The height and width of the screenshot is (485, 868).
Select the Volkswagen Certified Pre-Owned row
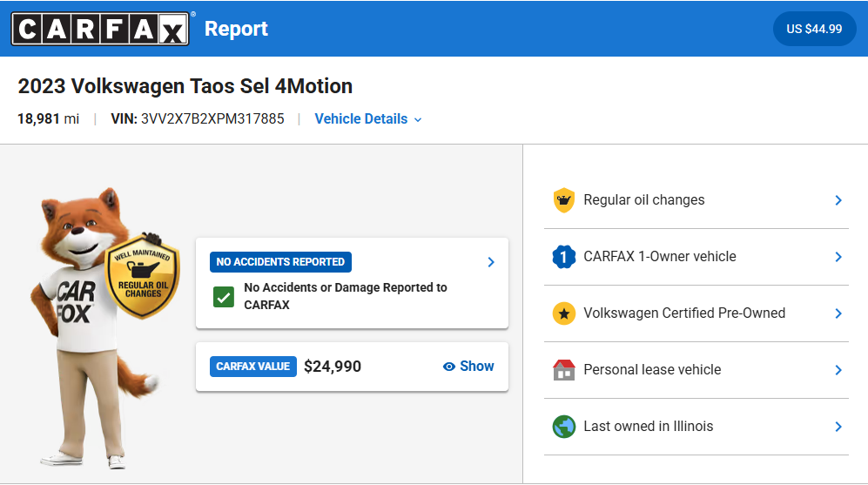[x=684, y=313]
